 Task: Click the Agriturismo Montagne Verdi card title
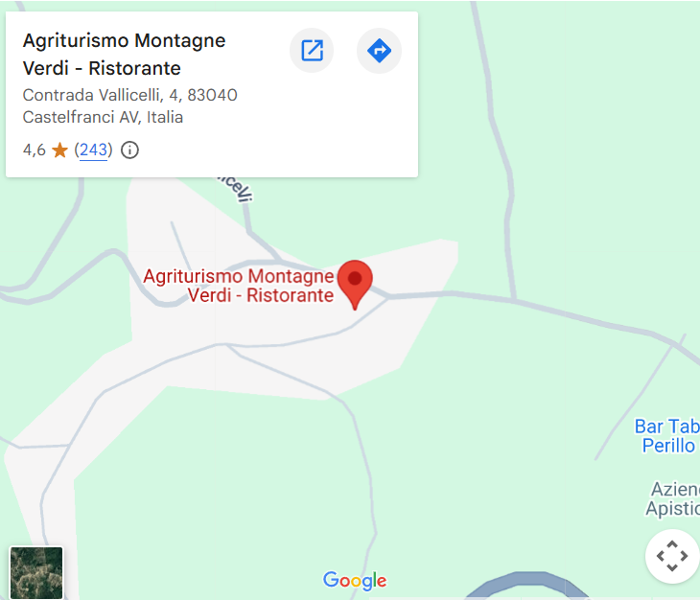124,54
